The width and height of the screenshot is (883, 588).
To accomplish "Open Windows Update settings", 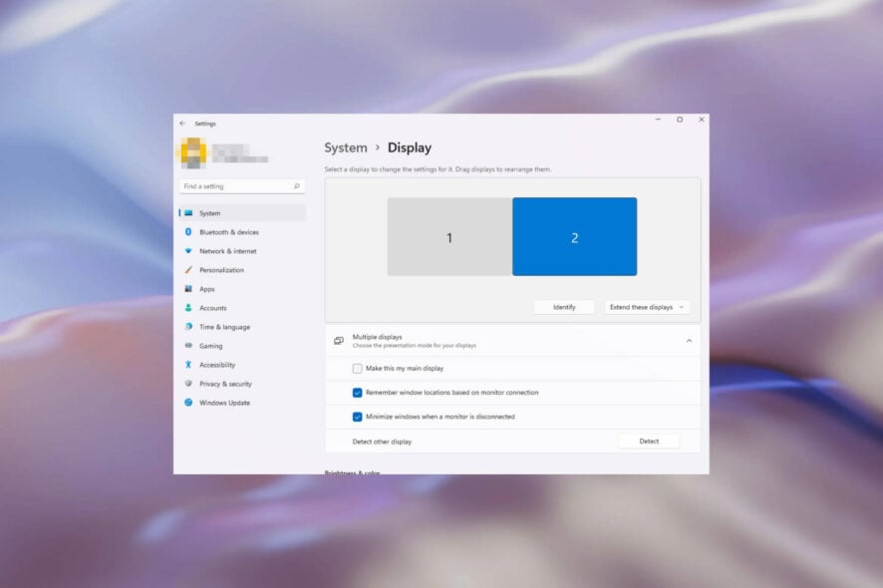I will [x=242, y=403].
